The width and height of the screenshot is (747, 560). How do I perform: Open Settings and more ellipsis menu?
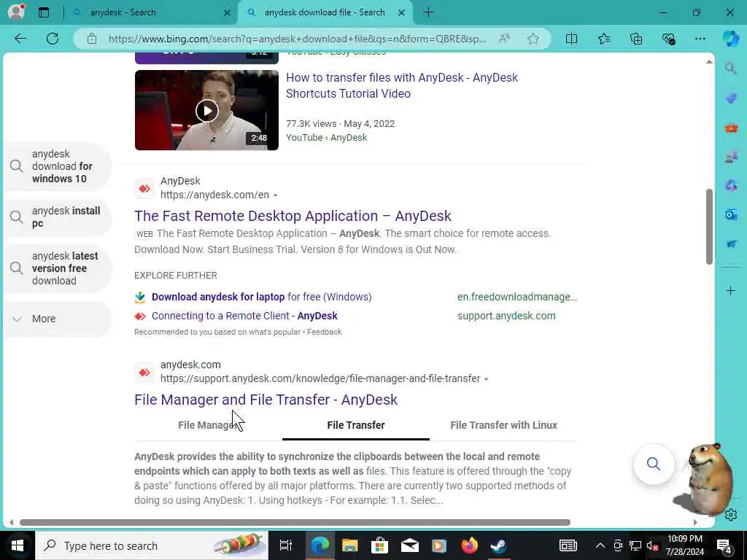click(700, 39)
